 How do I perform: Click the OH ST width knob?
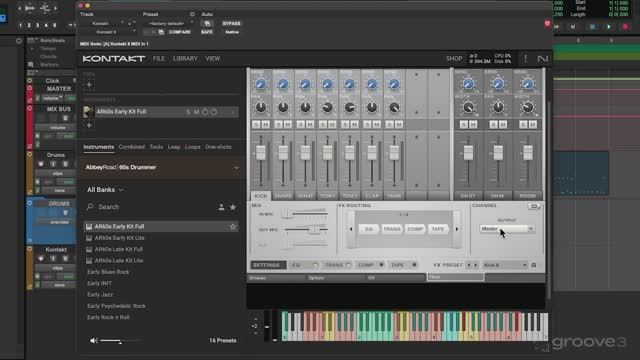click(468, 107)
